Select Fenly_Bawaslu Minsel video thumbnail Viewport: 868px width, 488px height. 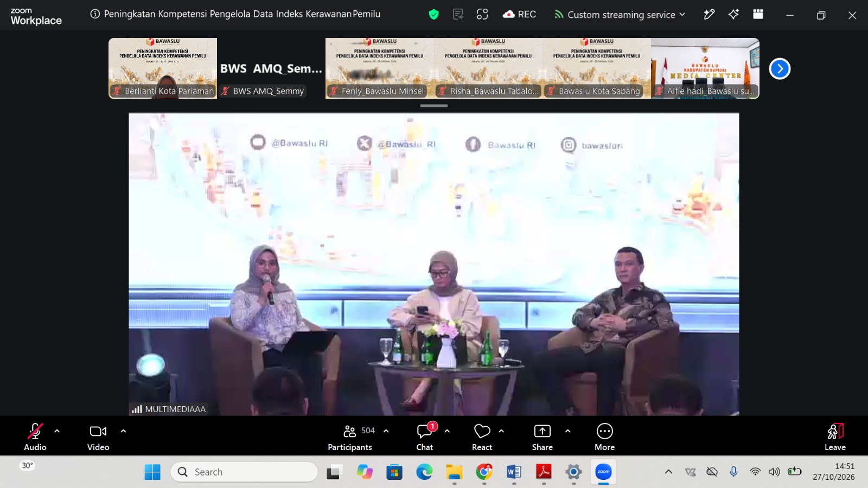[x=380, y=68]
